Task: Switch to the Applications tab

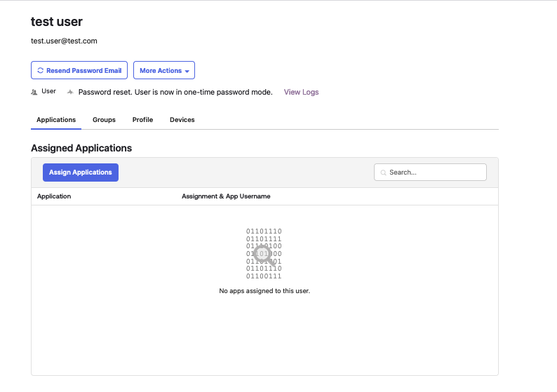Action: tap(56, 120)
